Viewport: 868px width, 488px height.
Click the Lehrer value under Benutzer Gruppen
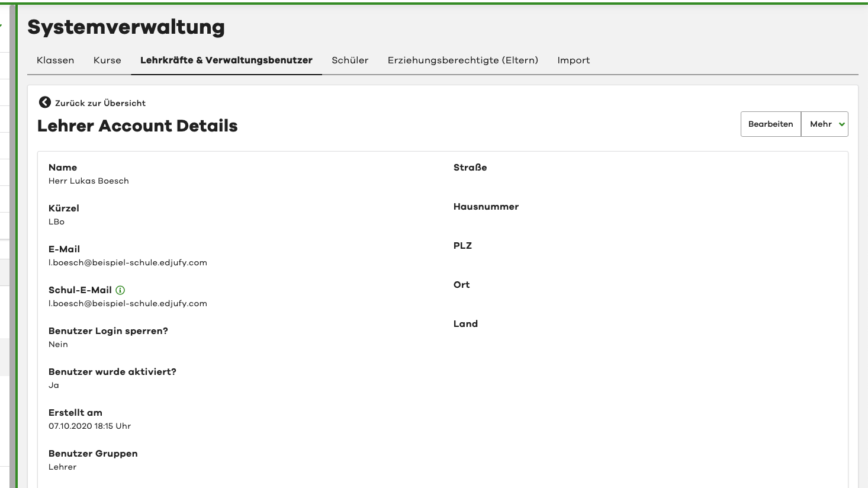click(x=62, y=467)
